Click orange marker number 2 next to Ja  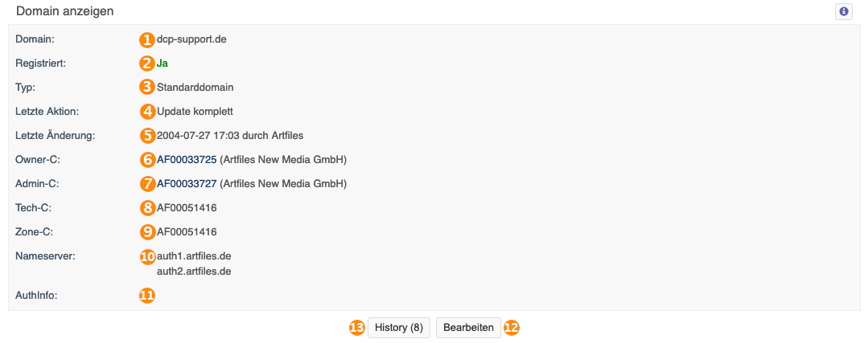pos(146,63)
